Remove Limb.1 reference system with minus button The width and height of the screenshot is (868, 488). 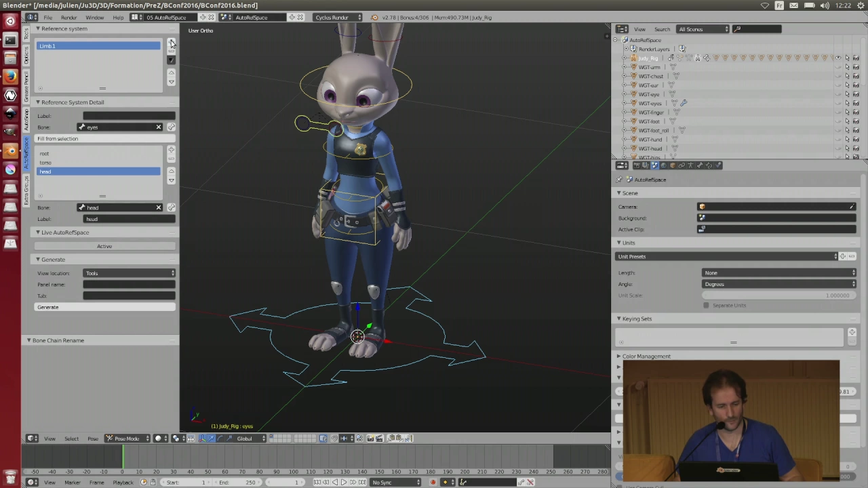172,51
